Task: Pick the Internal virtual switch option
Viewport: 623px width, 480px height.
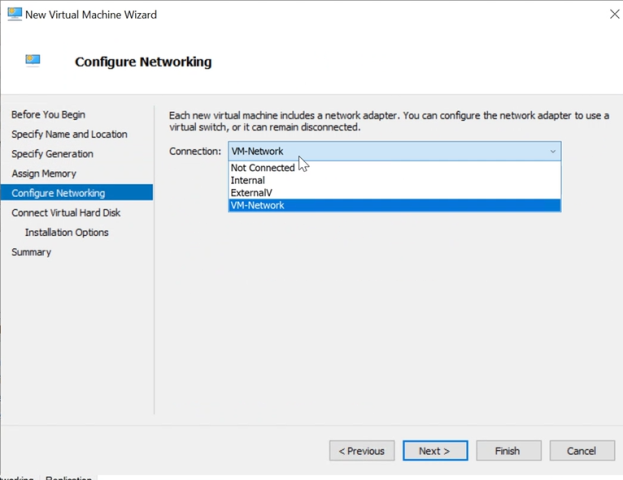Action: [248, 181]
